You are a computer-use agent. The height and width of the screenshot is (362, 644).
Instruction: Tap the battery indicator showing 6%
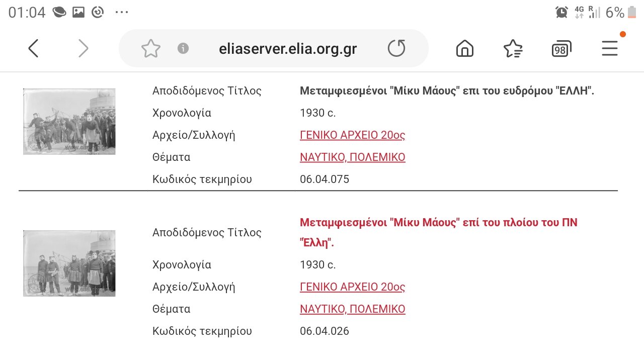[x=633, y=12]
